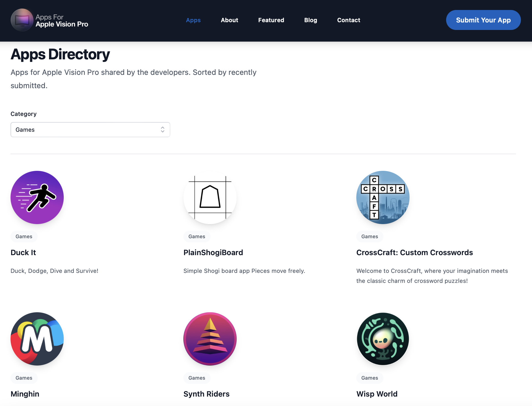Click 'Duck, Dodge, Dive and Survive!' description
Screen dimensions: 532x406
click(x=54, y=271)
